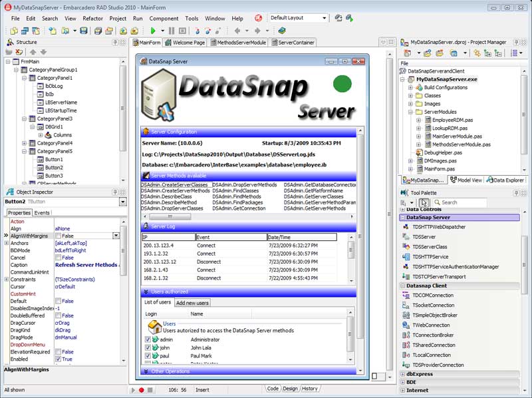
Task: Collapse the ServerModules folder node
Action: pos(410,112)
